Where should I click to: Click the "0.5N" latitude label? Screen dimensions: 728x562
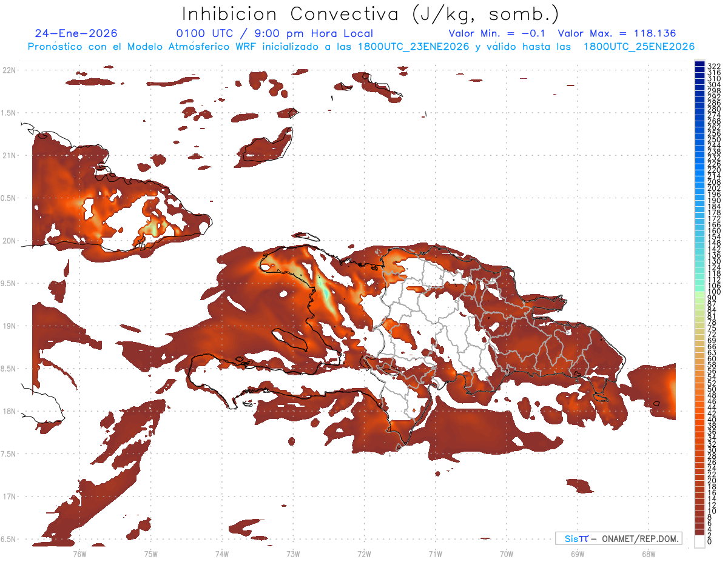(x=9, y=198)
